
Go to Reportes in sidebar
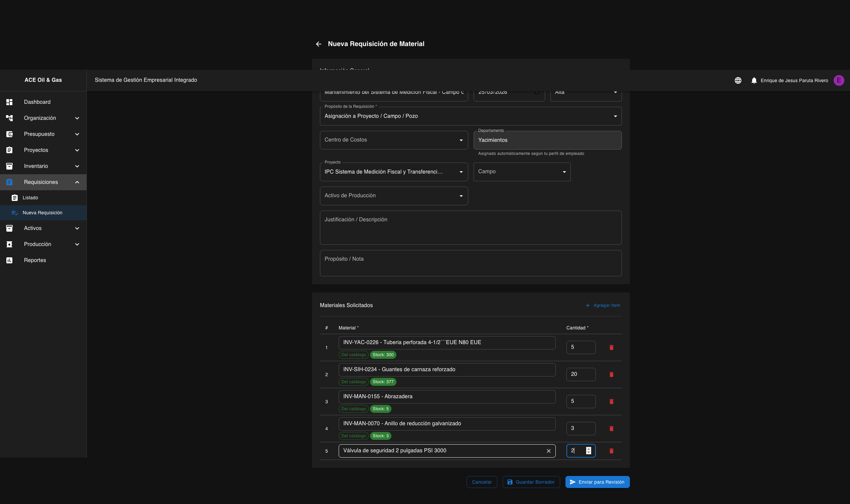[35, 260]
